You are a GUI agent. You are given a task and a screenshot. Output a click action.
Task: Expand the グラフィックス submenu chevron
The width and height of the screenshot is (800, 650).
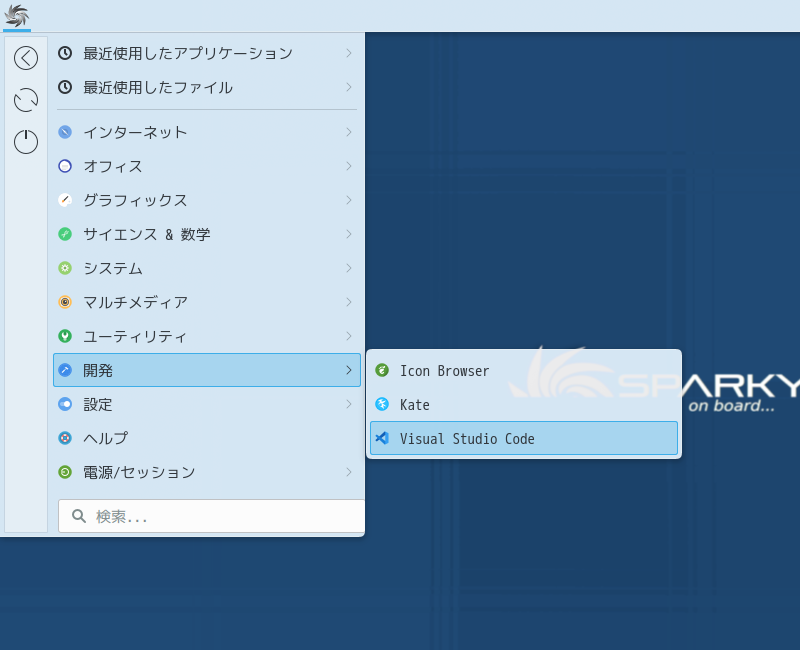tap(349, 200)
